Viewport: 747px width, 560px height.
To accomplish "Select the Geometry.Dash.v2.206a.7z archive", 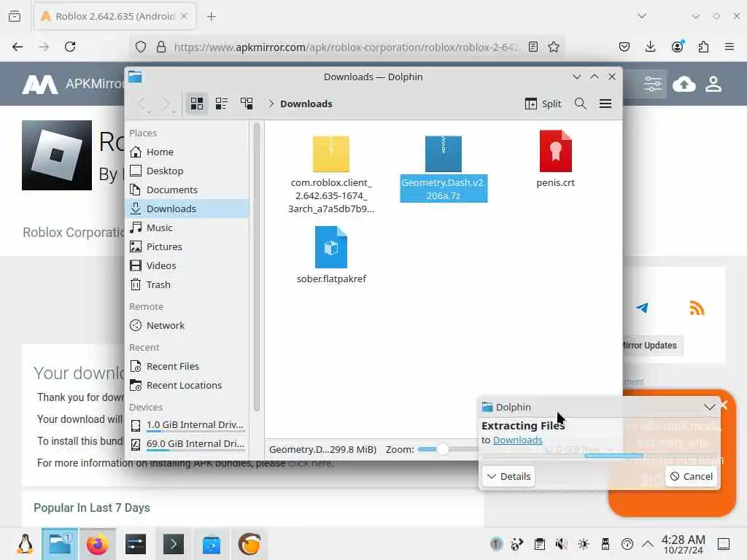I will [x=444, y=168].
